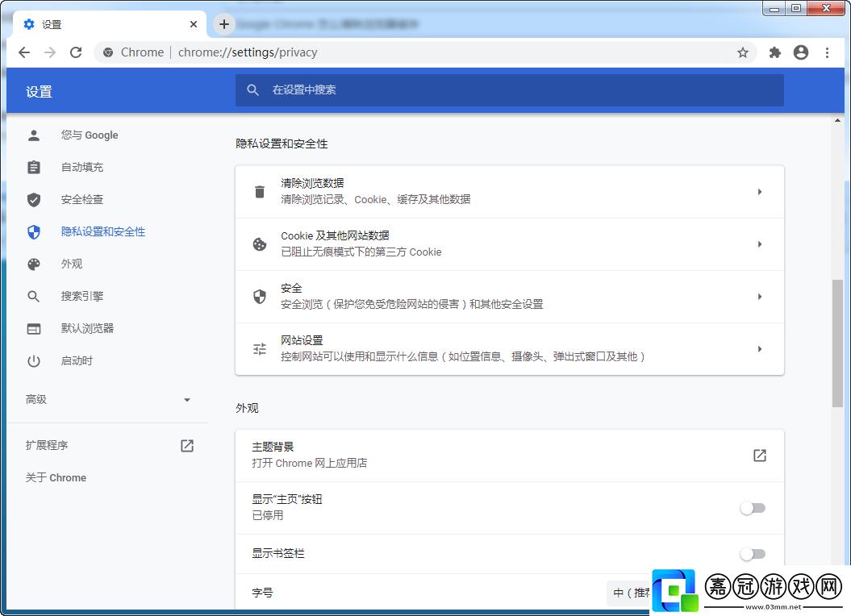
Task: Open the Cookie 及其他网站数据 row text
Action: 361,244
